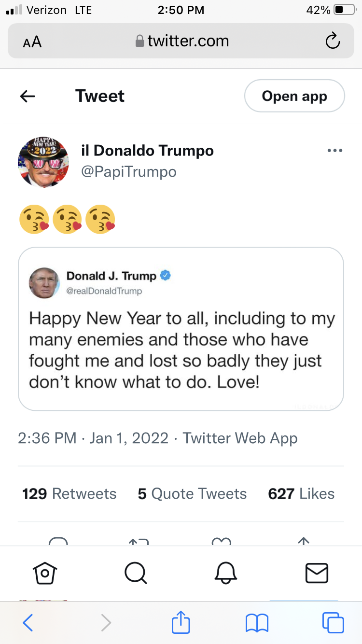Screen dimensions: 362x644
Task: Tap the Safari share icon
Action: (x=181, y=623)
